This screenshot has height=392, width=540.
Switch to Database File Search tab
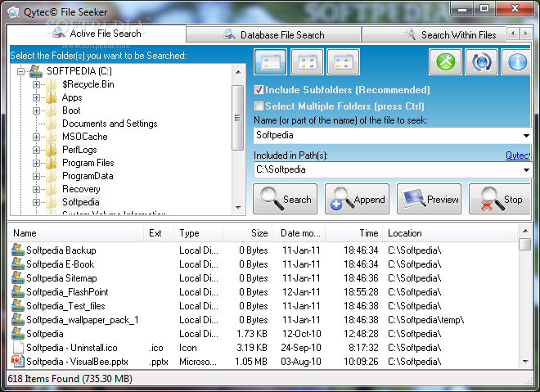pyautogui.click(x=273, y=35)
